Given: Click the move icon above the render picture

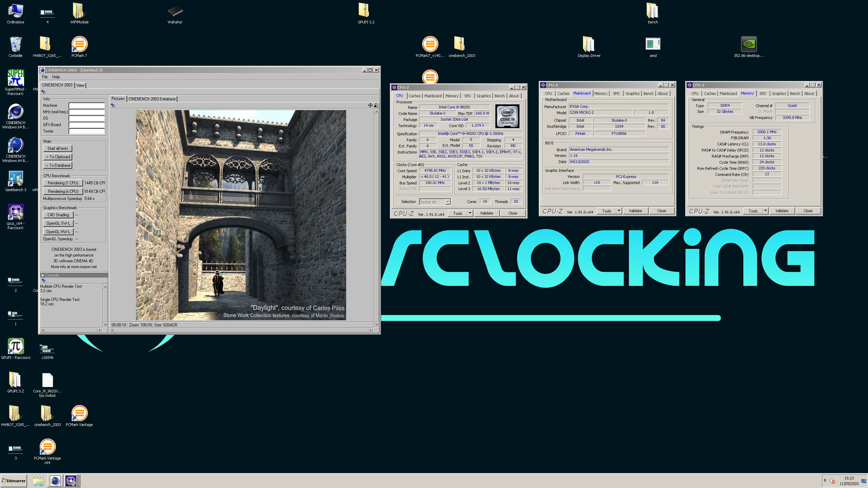Looking at the screenshot, I should coord(370,105).
